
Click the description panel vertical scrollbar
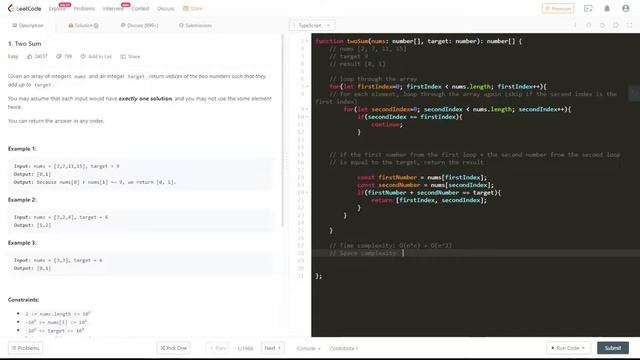pyautogui.click(x=282, y=131)
